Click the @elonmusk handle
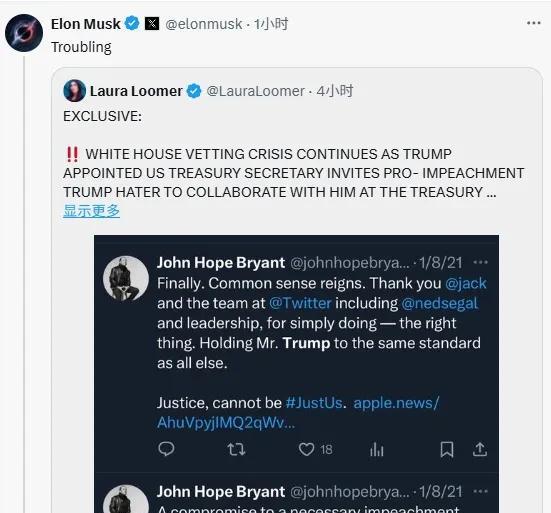 [x=203, y=24]
